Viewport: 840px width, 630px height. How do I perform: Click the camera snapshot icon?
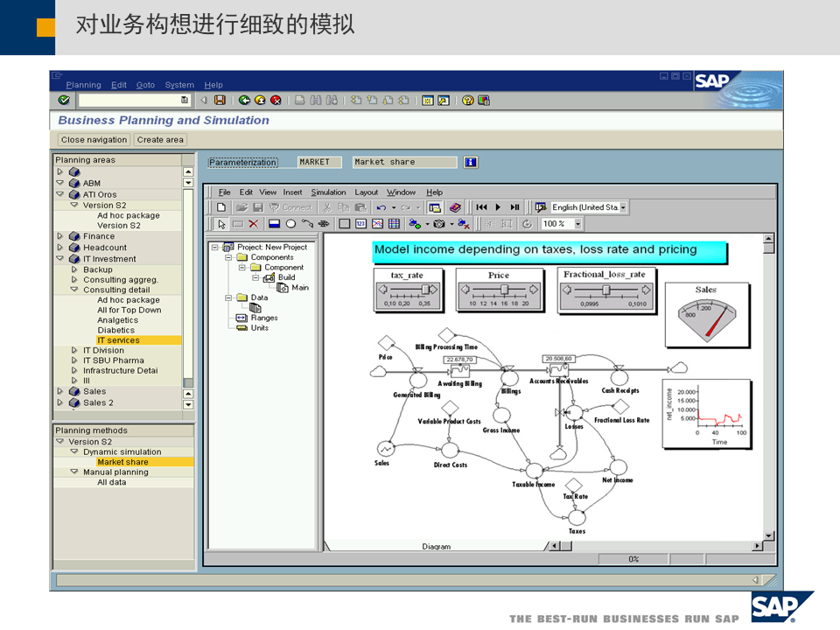[439, 224]
